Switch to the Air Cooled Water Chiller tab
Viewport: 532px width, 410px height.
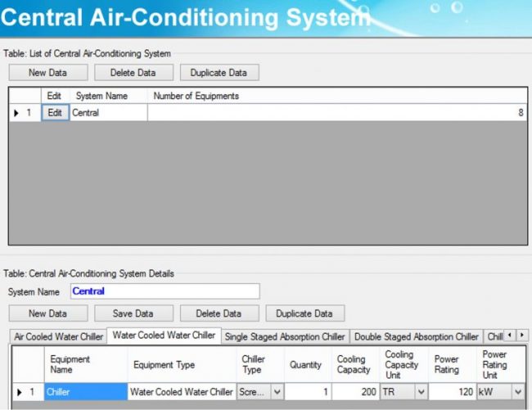coord(59,336)
